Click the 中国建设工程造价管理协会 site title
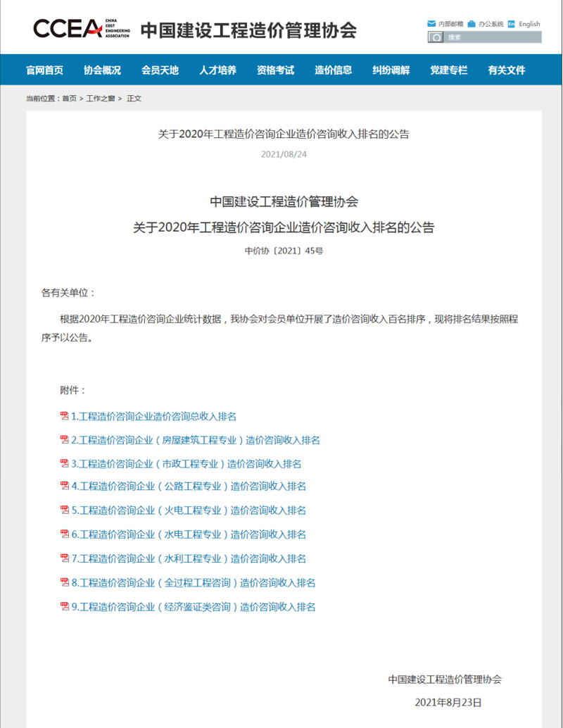This screenshot has width=563, height=728. click(248, 30)
